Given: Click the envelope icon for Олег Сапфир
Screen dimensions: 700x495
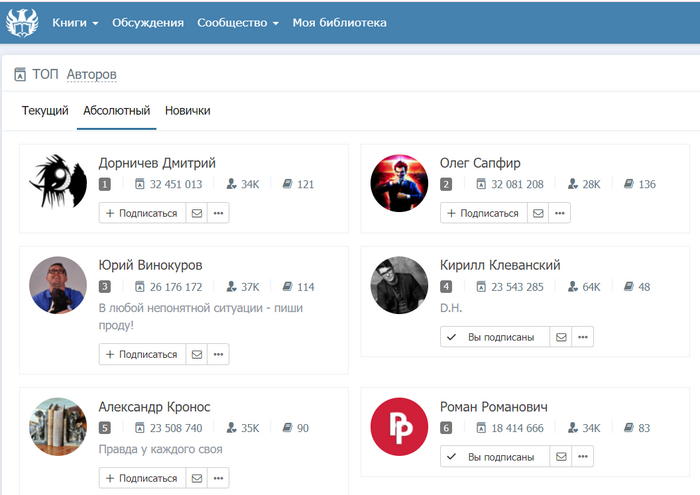Looking at the screenshot, I should click(538, 213).
